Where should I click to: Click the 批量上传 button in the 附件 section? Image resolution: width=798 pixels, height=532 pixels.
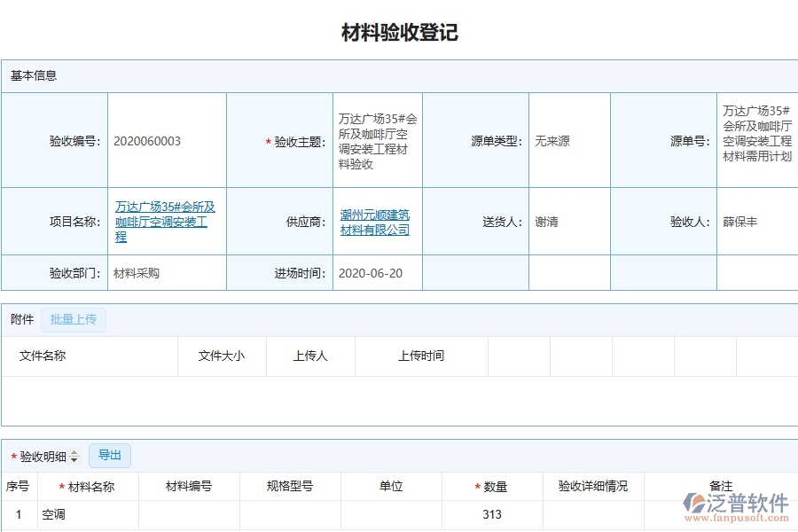coord(74,319)
